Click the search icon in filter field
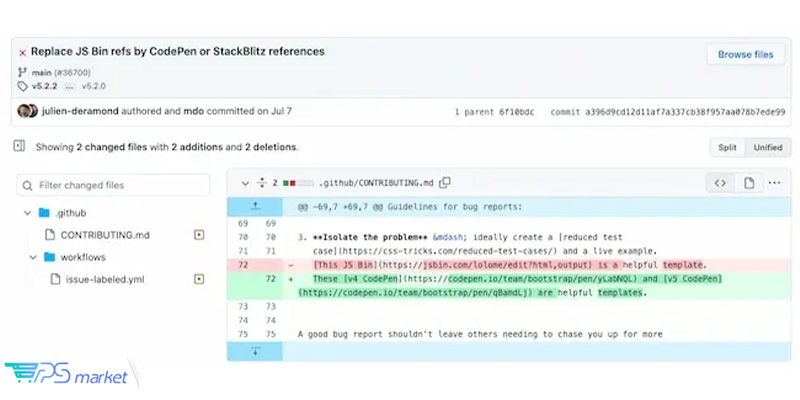The image size is (800, 400). coord(28,185)
